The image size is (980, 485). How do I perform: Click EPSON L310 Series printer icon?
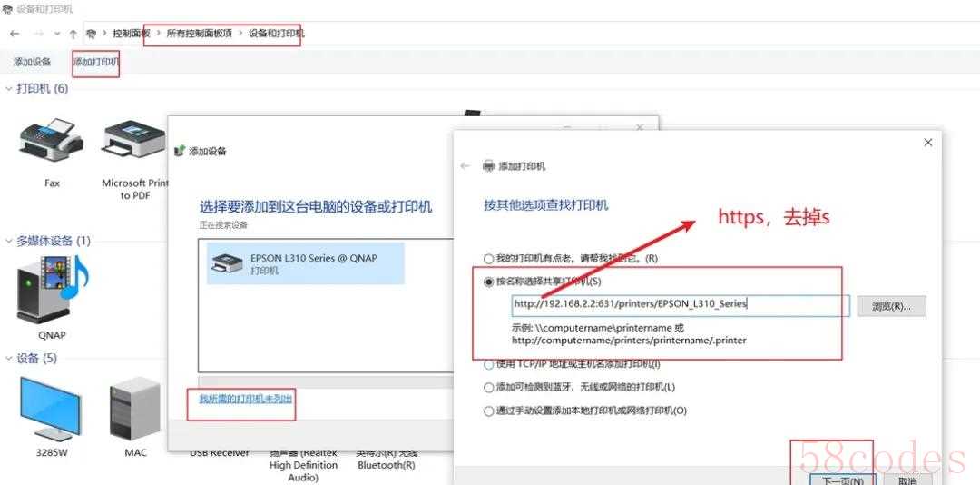(x=227, y=263)
